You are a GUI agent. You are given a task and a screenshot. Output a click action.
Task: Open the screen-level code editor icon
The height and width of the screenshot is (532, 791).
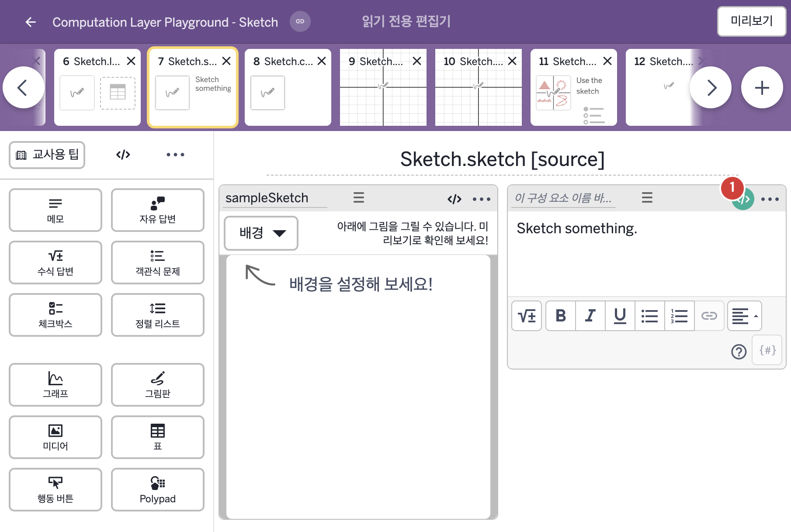tap(123, 155)
